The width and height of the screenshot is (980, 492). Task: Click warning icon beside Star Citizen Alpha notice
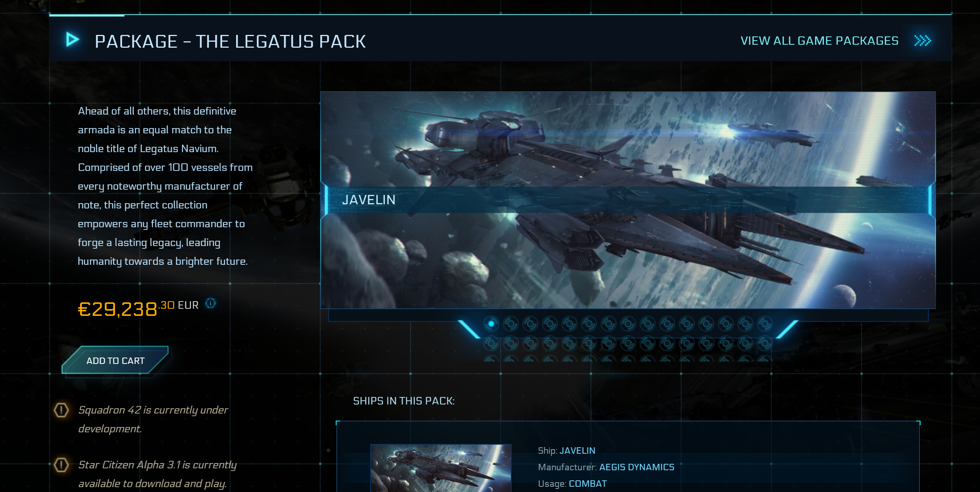(61, 465)
